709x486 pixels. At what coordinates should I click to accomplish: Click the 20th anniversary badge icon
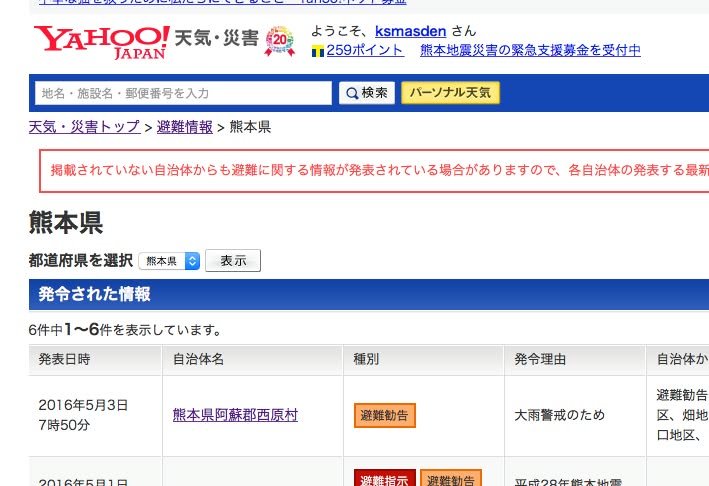(280, 42)
